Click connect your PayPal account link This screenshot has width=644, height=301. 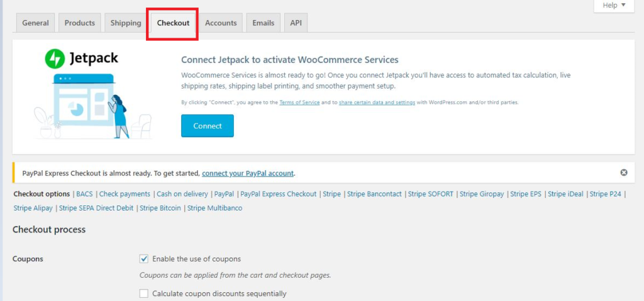[248, 173]
